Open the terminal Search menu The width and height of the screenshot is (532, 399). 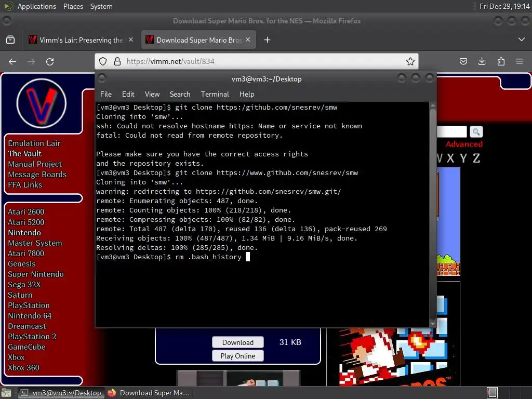[180, 95]
